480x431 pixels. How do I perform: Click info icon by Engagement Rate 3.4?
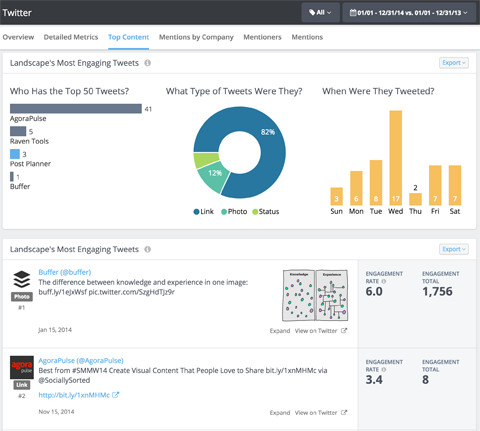point(384,370)
